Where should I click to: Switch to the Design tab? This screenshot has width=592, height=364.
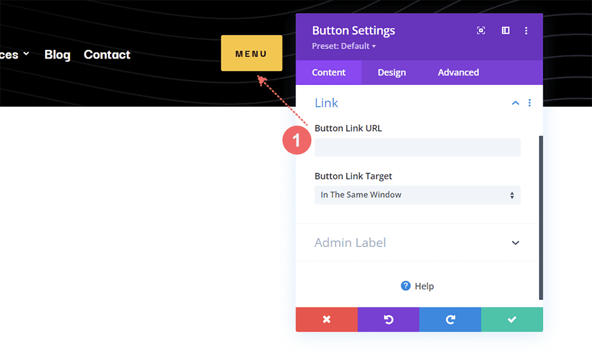point(391,72)
